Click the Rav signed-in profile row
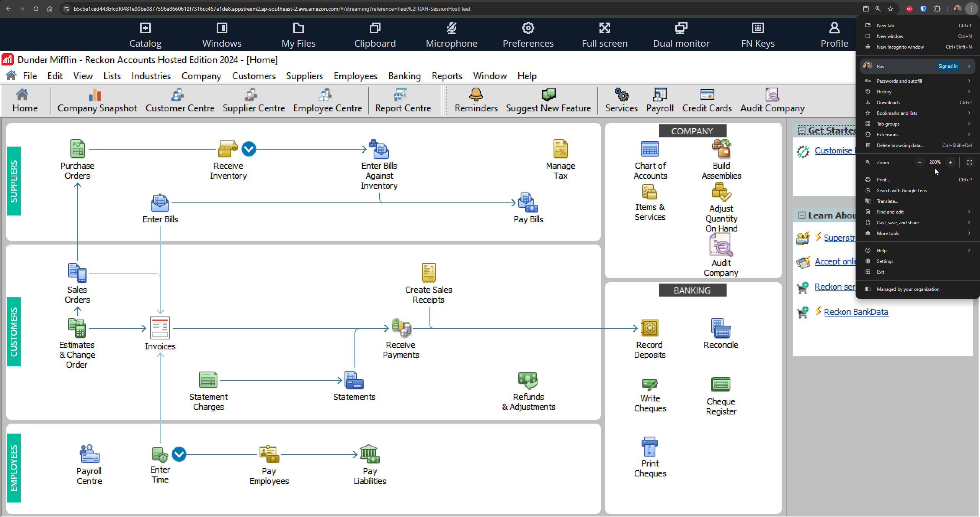 [918, 66]
